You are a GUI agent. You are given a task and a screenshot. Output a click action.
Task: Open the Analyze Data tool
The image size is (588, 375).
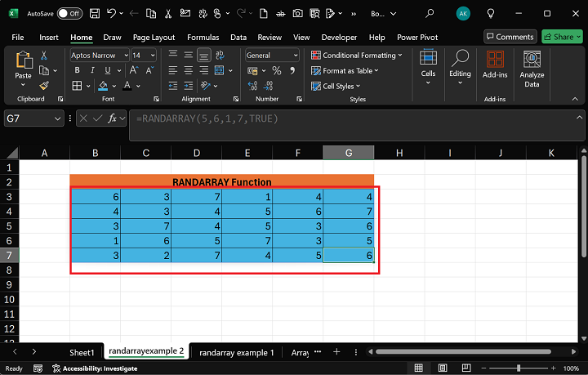[x=532, y=69]
